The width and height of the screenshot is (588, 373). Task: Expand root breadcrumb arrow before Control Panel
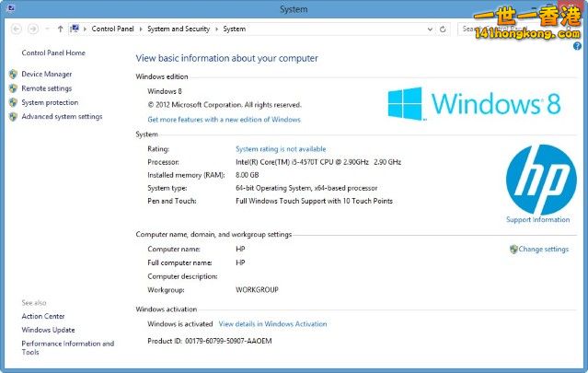85,29
